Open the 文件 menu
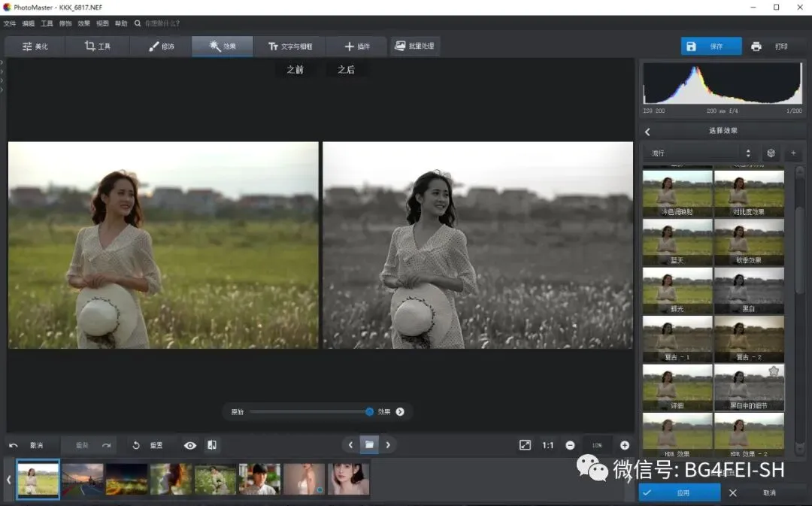812x506 pixels. pyautogui.click(x=10, y=23)
